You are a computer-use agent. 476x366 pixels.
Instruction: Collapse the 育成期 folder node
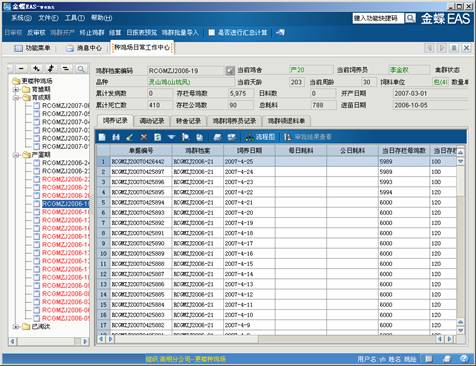[x=16, y=98]
